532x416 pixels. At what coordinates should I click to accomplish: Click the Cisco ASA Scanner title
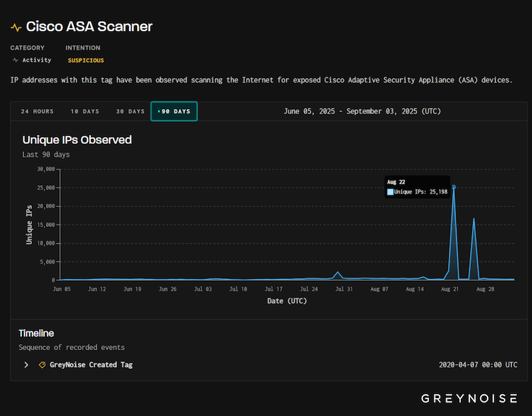[89, 27]
